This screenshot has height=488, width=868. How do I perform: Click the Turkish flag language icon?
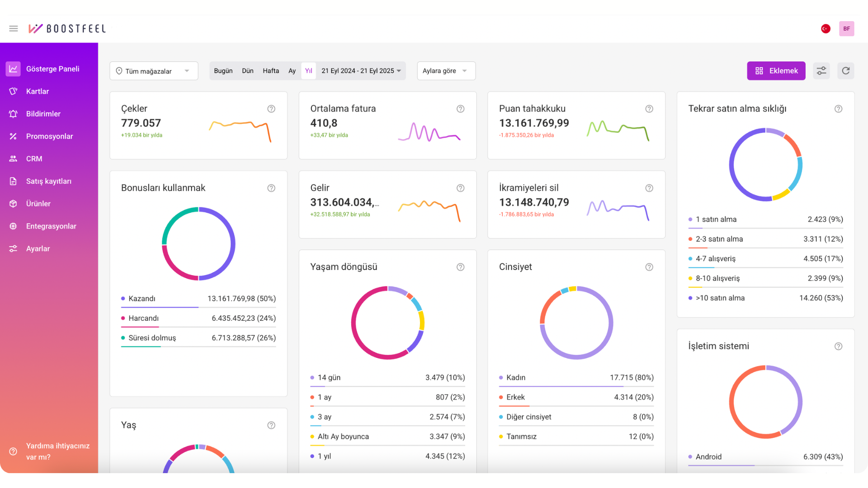(x=826, y=28)
